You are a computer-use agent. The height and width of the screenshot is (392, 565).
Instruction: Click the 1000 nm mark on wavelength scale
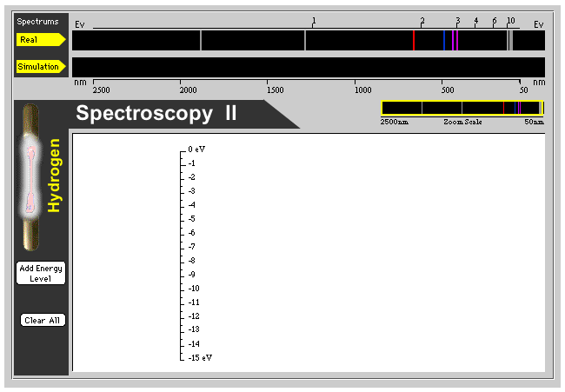coord(362,90)
